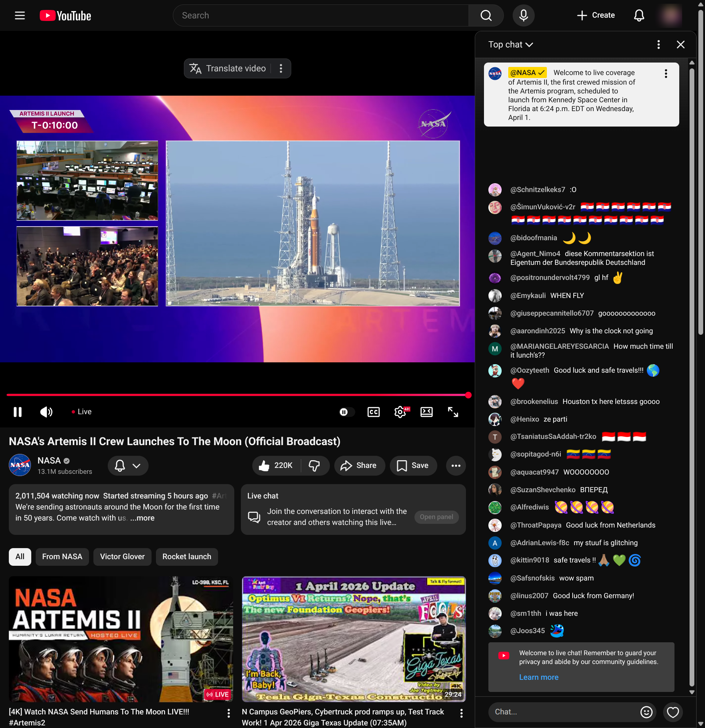The image size is (705, 728).
Task: Click Translate video button
Action: [228, 68]
